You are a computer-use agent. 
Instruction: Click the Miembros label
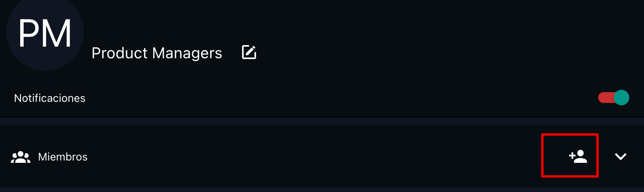click(x=63, y=157)
